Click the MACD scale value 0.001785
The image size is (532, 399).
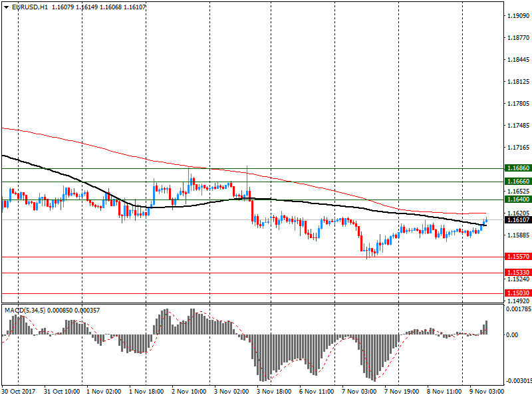click(519, 309)
